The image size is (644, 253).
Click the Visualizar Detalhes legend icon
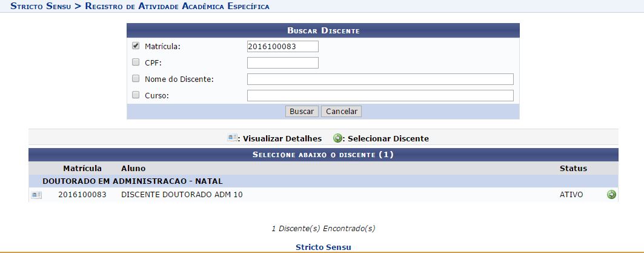[x=232, y=138]
